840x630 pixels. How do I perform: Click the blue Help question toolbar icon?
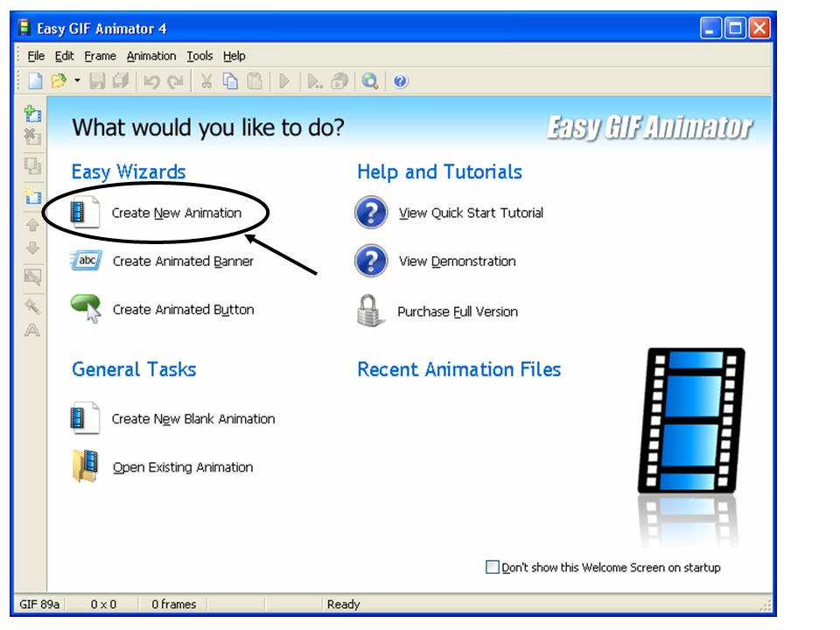tap(400, 81)
